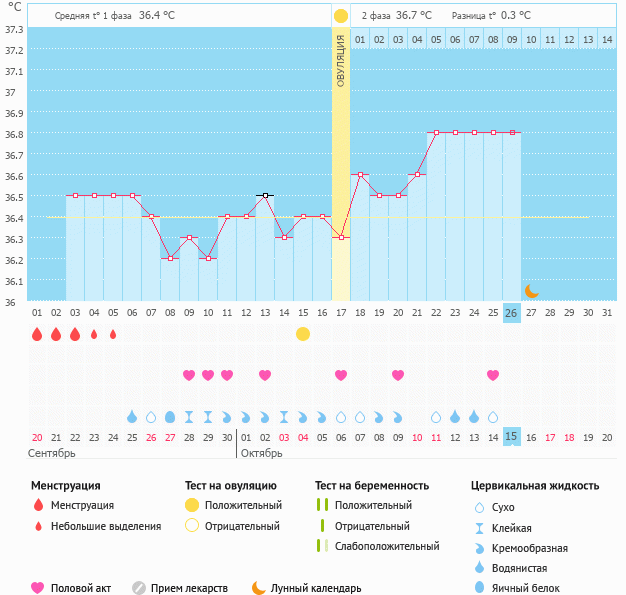Click the sticky fluid icon on 03 October
626x595 pixels.
coord(284,417)
